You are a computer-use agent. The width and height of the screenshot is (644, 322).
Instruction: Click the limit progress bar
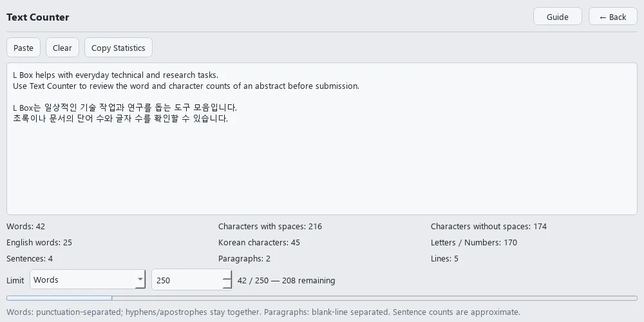(x=322, y=298)
